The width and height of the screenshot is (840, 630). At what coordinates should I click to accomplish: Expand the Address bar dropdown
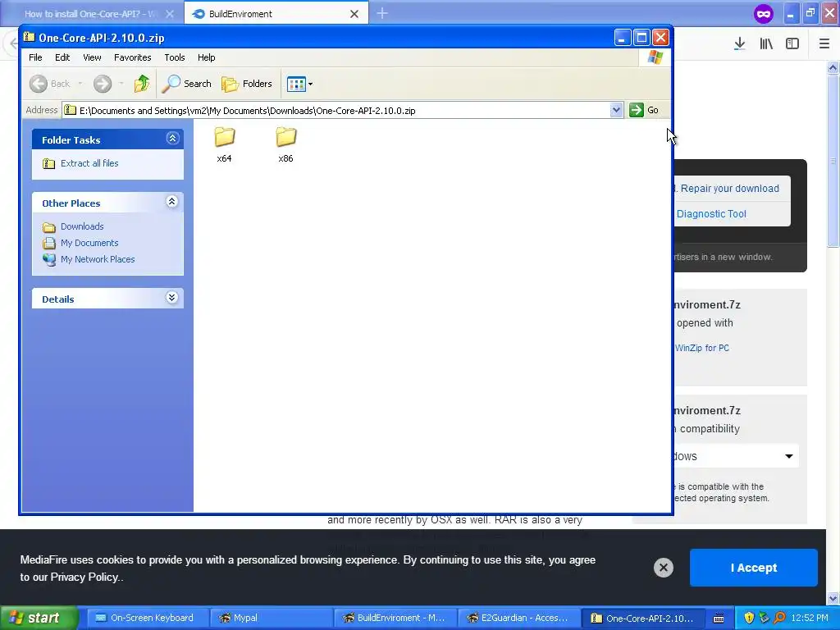point(616,110)
